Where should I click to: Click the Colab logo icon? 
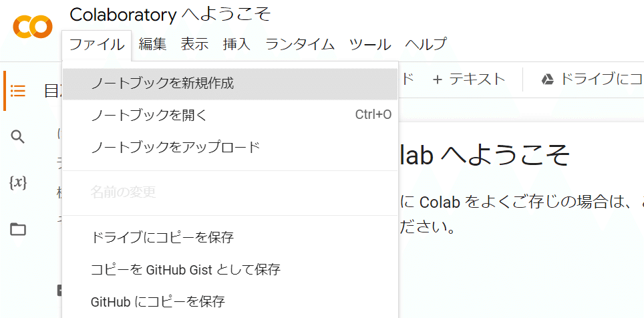32,28
